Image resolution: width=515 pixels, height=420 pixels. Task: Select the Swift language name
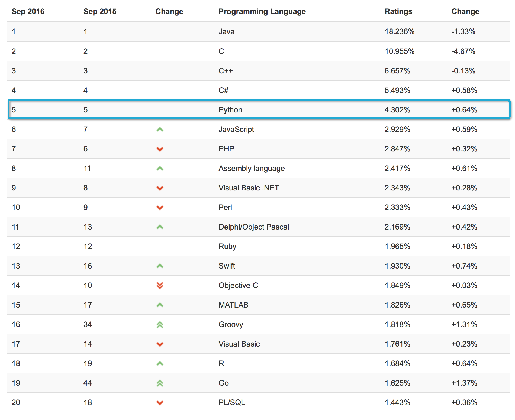click(227, 266)
